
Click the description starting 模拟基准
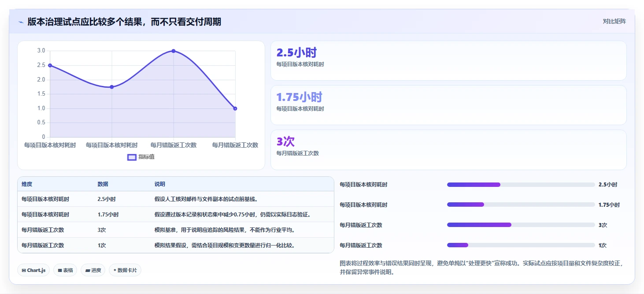(x=225, y=230)
